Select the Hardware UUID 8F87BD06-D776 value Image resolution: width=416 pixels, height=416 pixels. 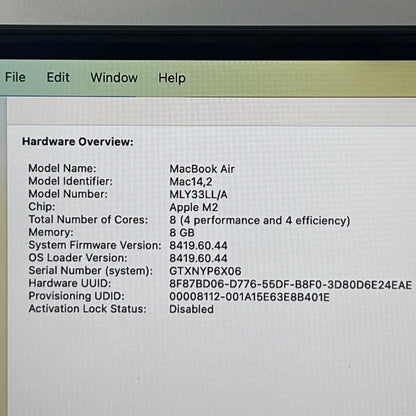(291, 285)
